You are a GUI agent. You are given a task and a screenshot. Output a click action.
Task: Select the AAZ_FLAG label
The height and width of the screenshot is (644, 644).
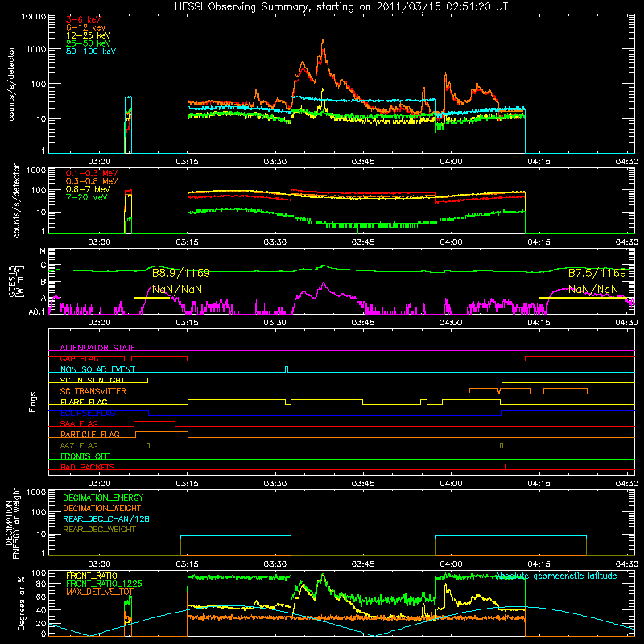(79, 445)
